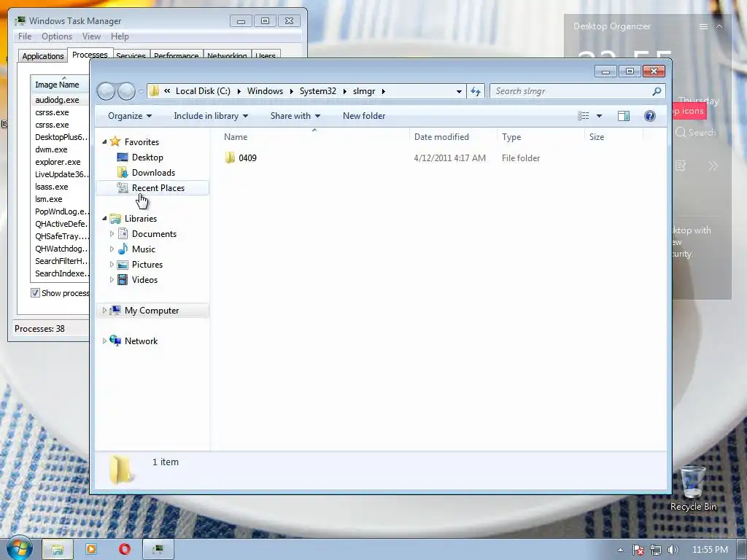Expand the Videos library arrow
This screenshot has width=747, height=560.
[x=112, y=279]
